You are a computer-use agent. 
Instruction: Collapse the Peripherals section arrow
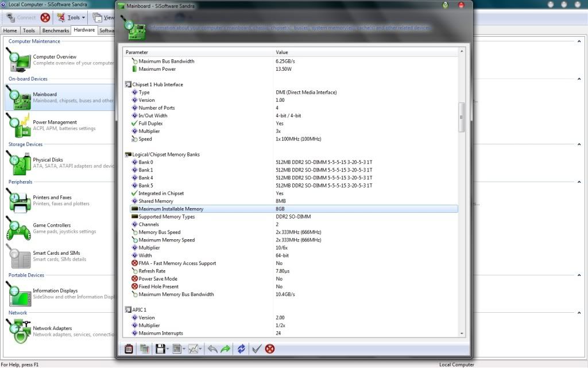[x=579, y=182]
